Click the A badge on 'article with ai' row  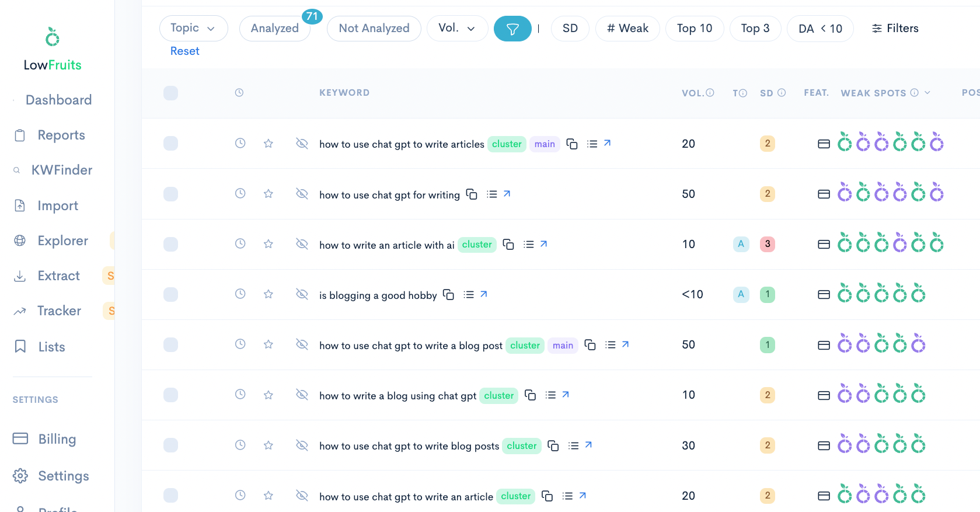tap(741, 243)
